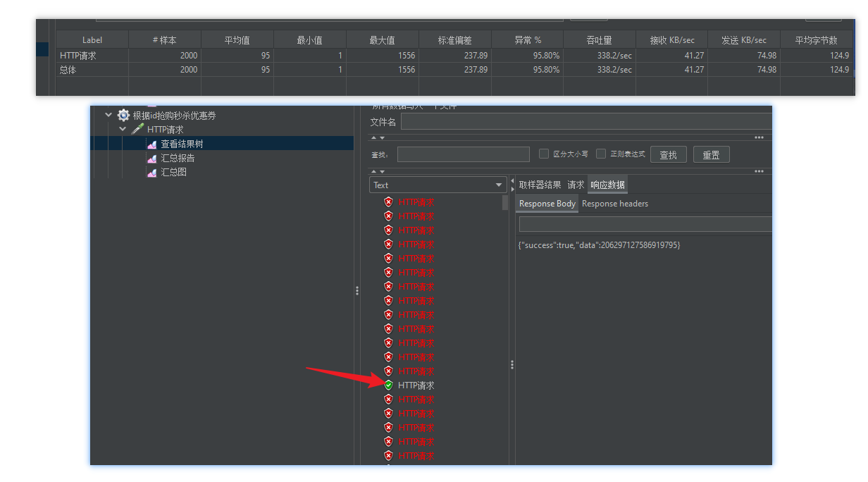Click into the 查找 search text field
Screen dimensions: 868x482
click(463, 154)
